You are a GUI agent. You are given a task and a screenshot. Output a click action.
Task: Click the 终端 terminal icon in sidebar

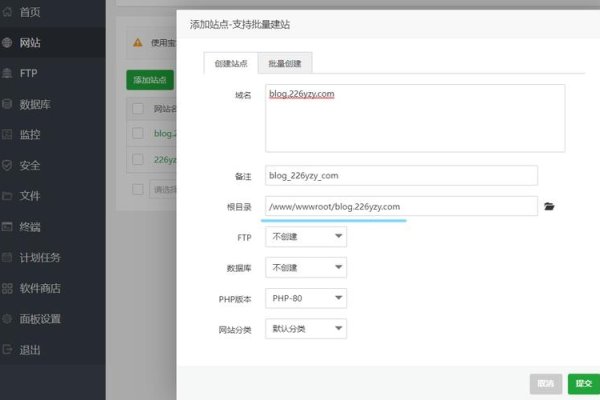click(x=7, y=227)
